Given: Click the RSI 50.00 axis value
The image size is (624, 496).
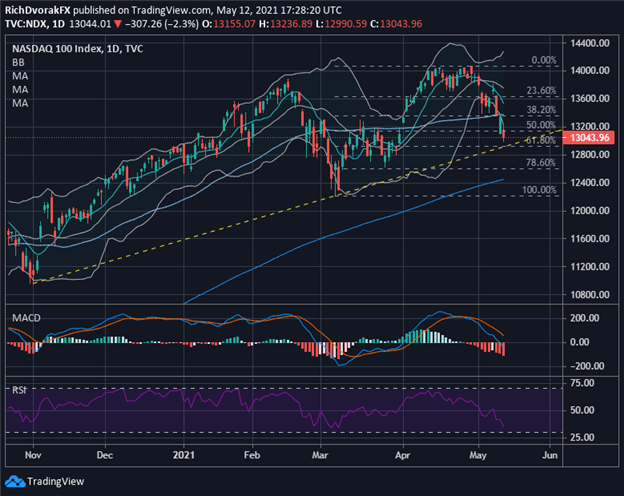Looking at the screenshot, I should click(x=582, y=410).
